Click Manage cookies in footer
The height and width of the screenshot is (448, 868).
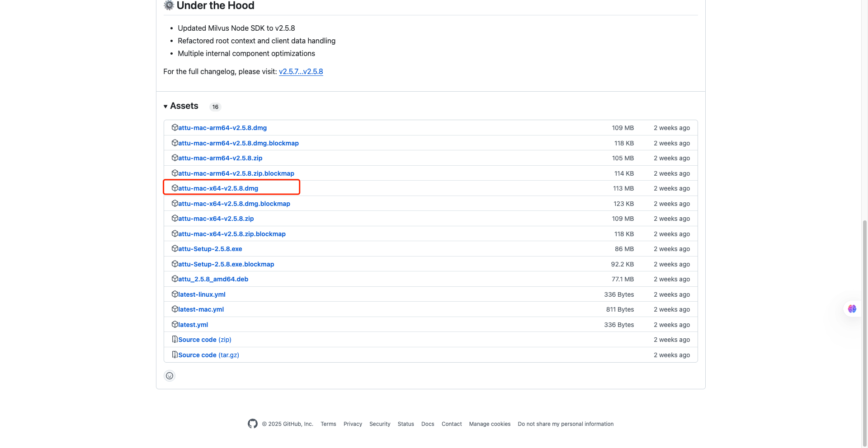[x=490, y=424]
